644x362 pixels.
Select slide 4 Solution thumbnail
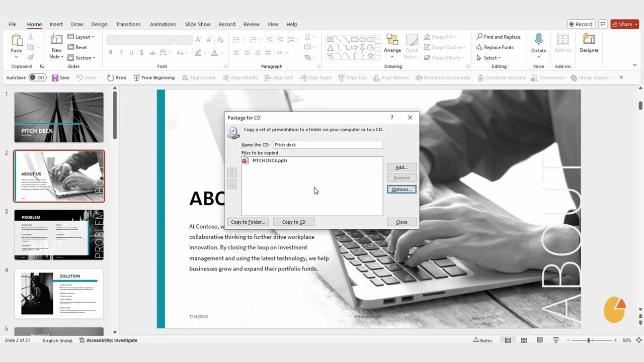coord(59,294)
